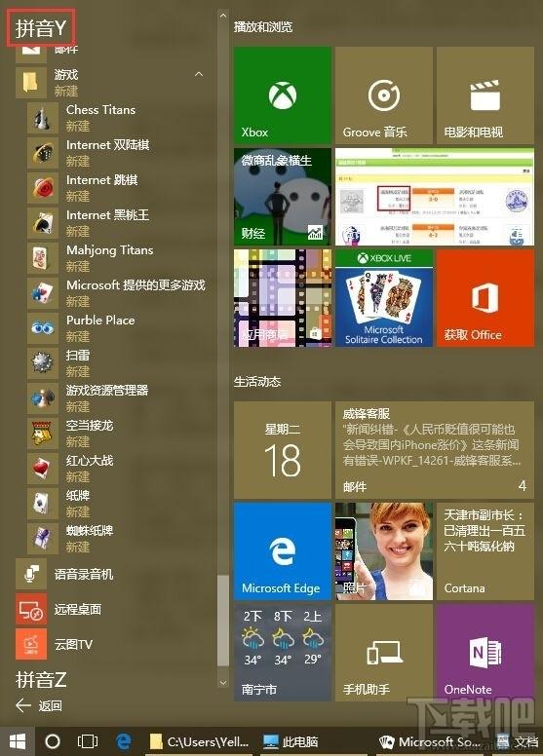The width and height of the screenshot is (543, 756).
Task: Open 远程桌面 app icon
Action: point(31,609)
